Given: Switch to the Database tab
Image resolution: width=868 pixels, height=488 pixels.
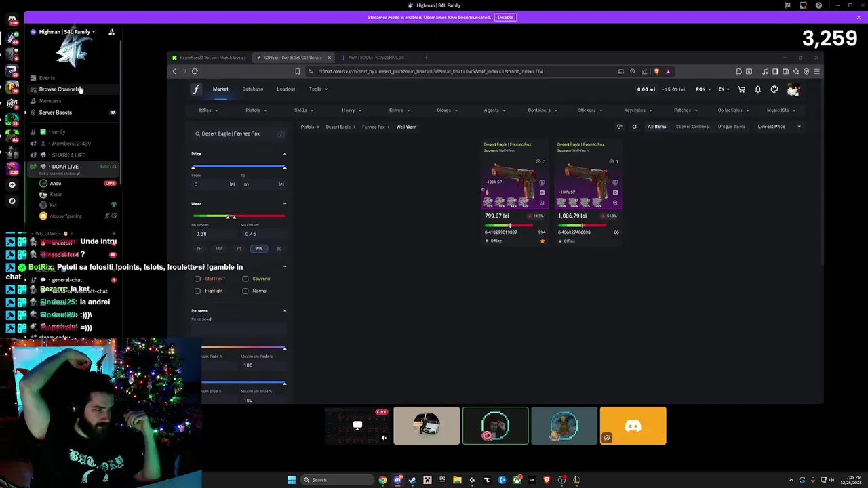Looking at the screenshot, I should point(253,89).
